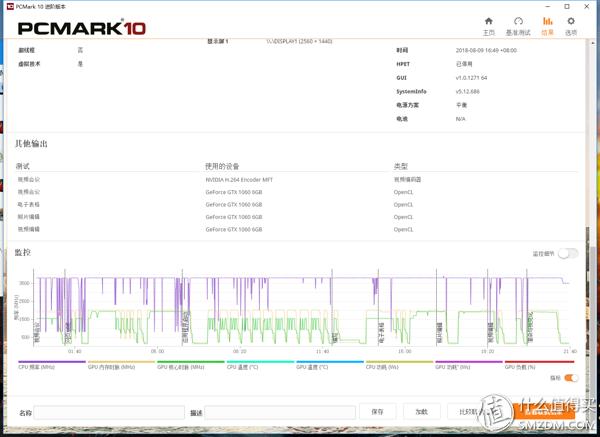Select the GPU 功耗 (W) violet legend

469,365
